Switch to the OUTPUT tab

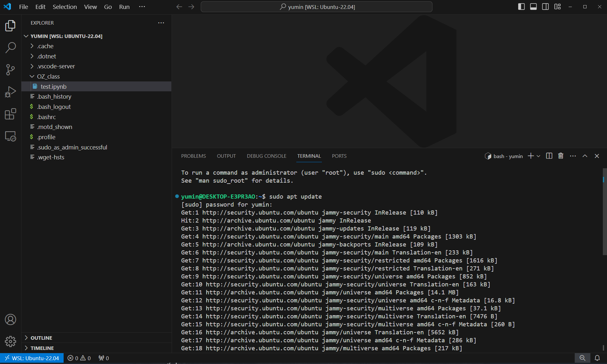pyautogui.click(x=226, y=156)
